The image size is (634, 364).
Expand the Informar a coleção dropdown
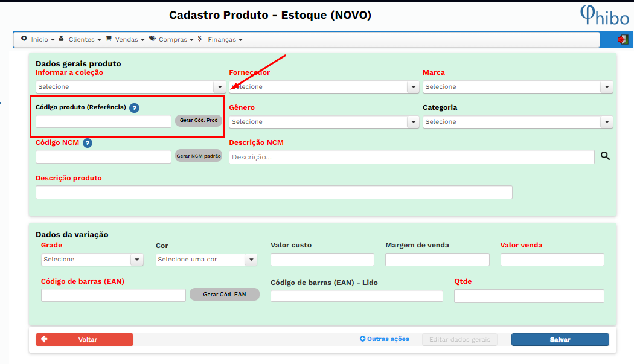130,87
